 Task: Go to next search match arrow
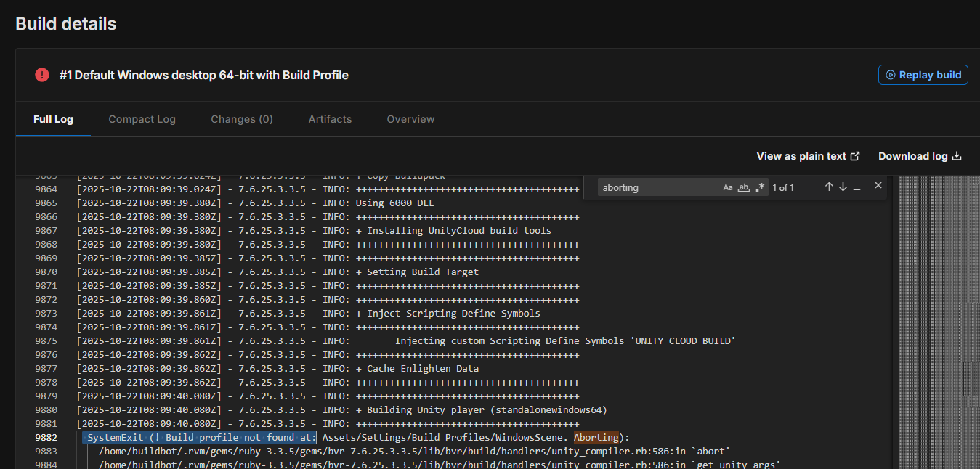(x=843, y=187)
